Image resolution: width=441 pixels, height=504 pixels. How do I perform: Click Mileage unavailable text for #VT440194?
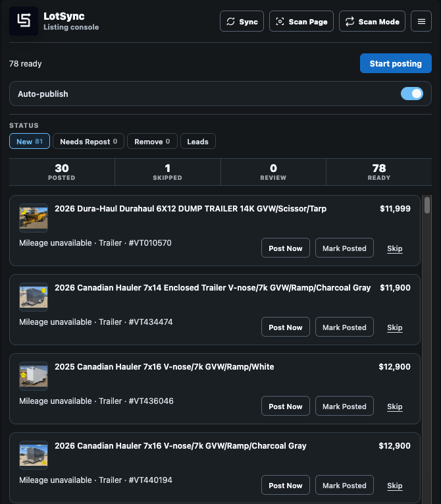55,480
